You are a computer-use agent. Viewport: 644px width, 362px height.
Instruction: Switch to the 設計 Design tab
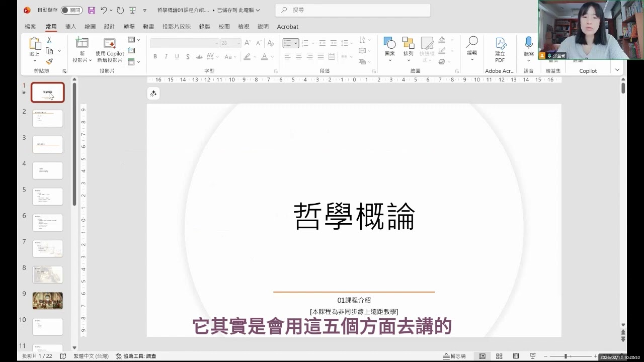[109, 27]
